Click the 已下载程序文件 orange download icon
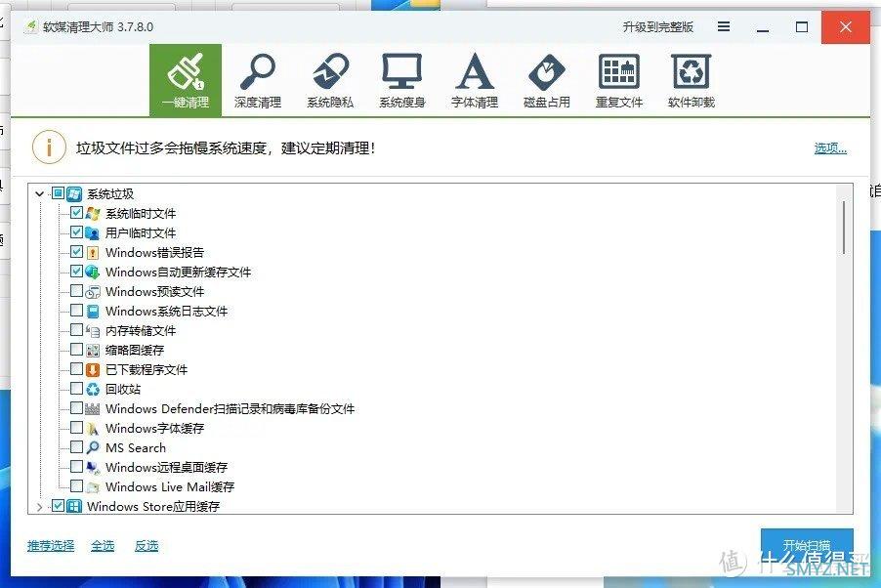Screen dimensions: 881x588 (93, 369)
